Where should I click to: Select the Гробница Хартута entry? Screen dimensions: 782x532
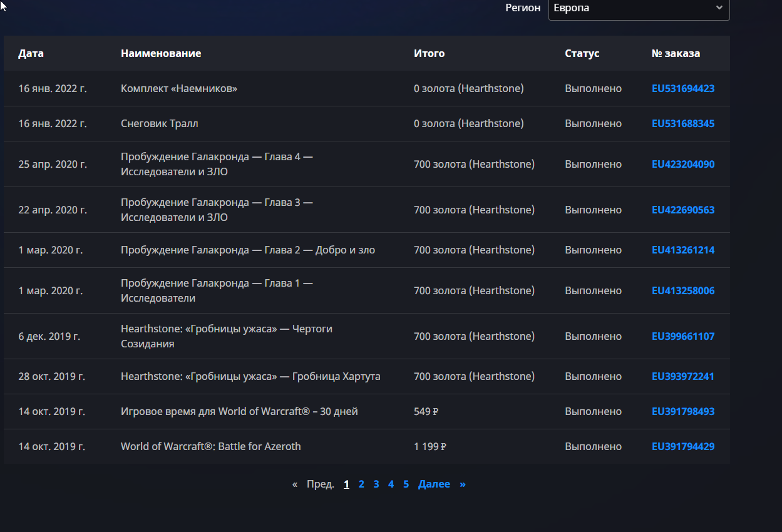coord(250,377)
